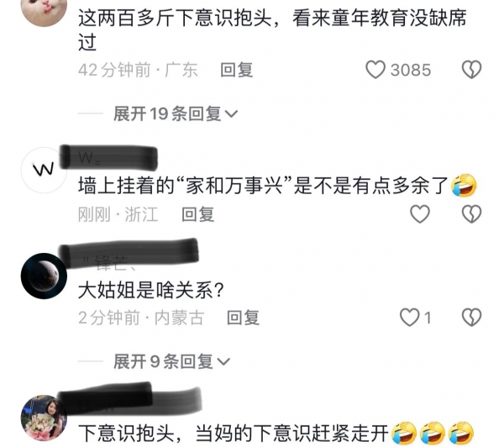Like the 家和万事兴 comment from Zhejiang
Screen dimensions: 504x447
pyautogui.click(x=420, y=214)
